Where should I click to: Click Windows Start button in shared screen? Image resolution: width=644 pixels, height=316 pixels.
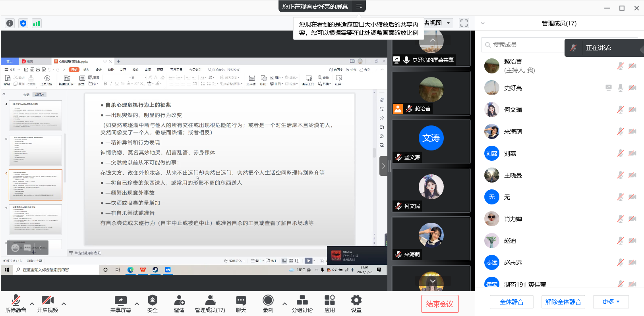[7, 270]
